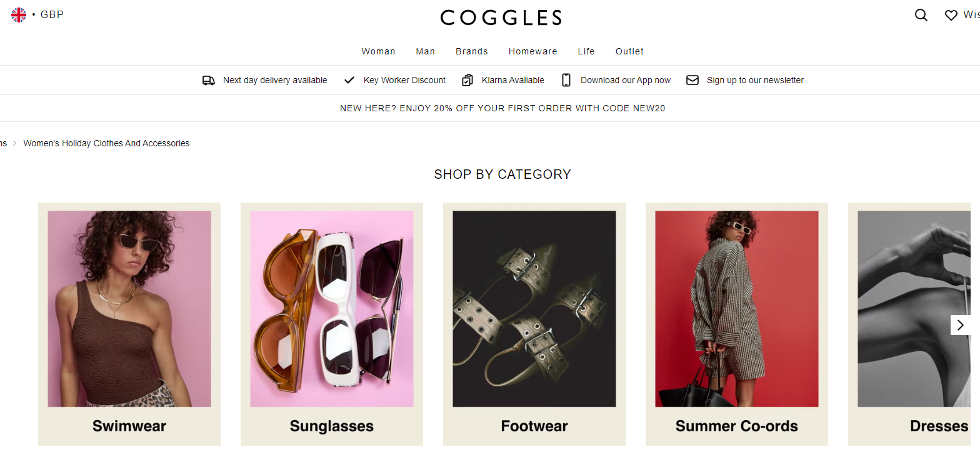Click the mobile phone app icon
This screenshot has height=452, width=980.
click(x=566, y=80)
